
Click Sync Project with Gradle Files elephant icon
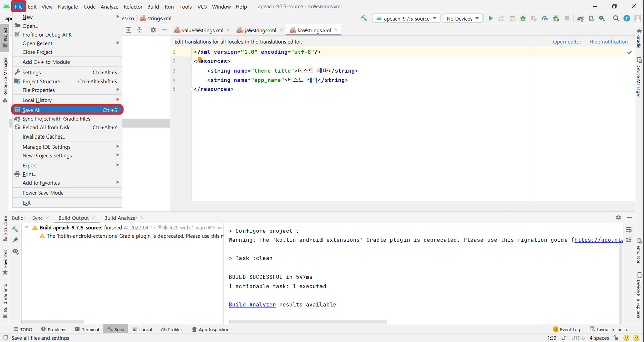(x=580, y=18)
